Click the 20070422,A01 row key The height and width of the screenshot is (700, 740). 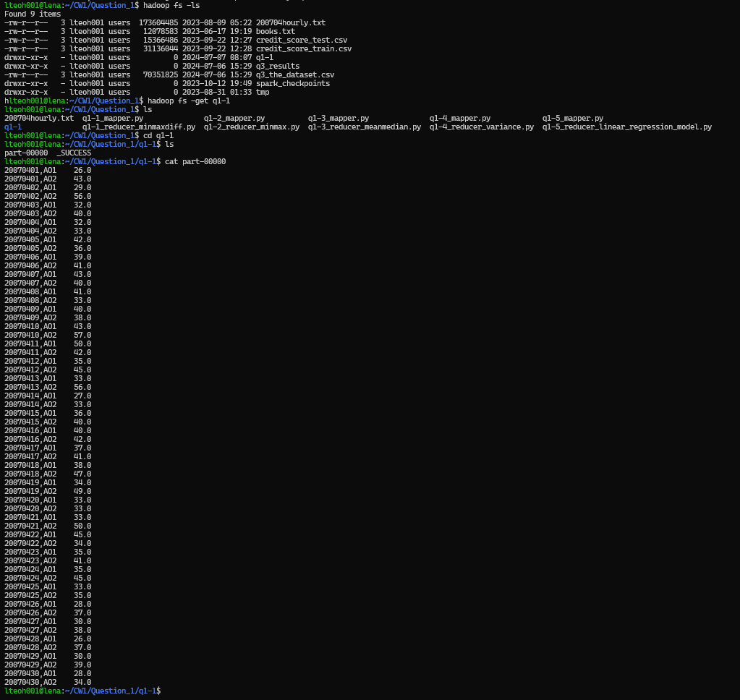point(30,534)
